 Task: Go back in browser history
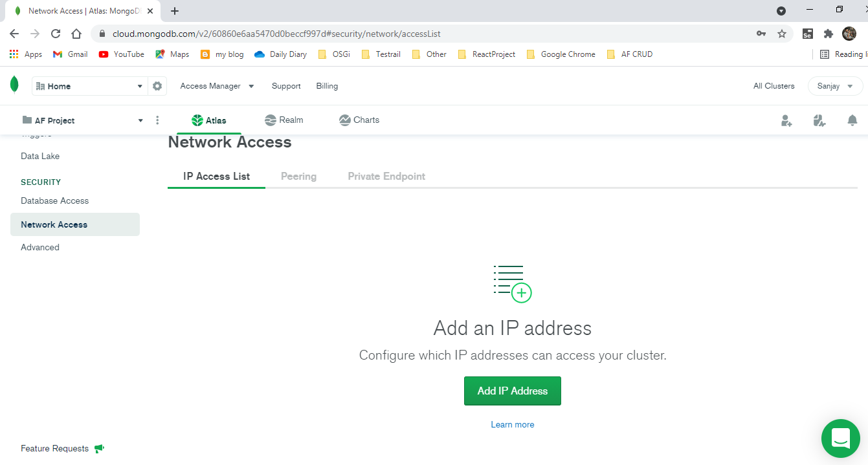[x=14, y=34]
